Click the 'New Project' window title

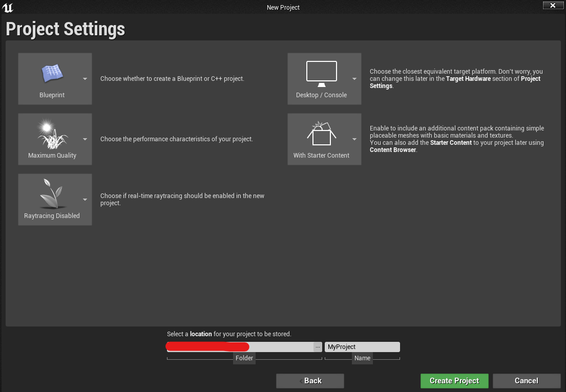click(x=283, y=8)
